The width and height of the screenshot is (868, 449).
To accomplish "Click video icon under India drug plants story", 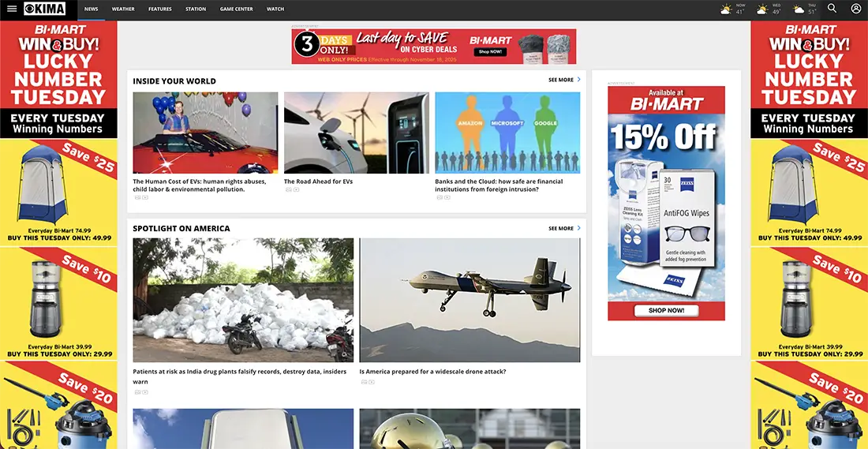I will pos(145,392).
